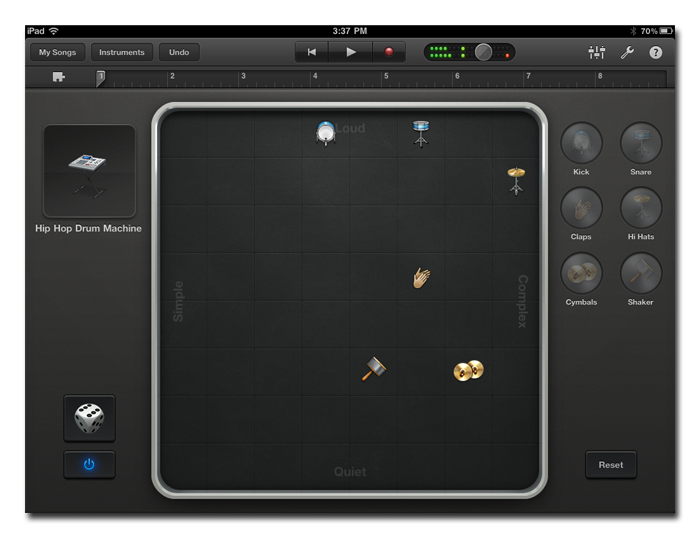The height and width of the screenshot is (538, 700).
Task: Start playback with Play button
Action: [351, 52]
